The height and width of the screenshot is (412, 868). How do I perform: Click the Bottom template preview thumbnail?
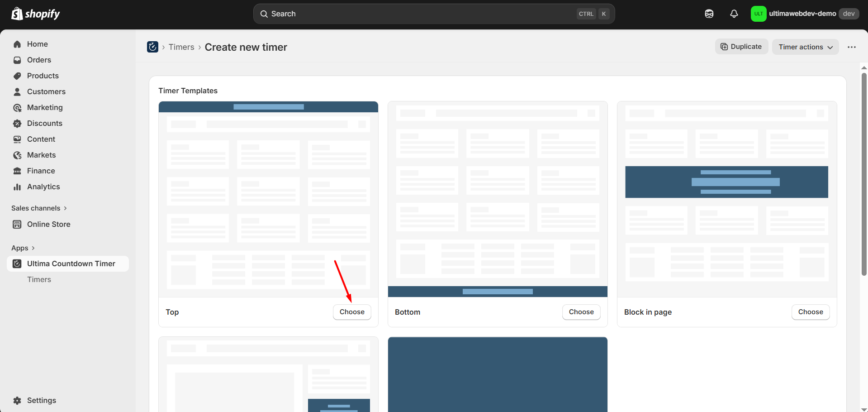(498, 199)
